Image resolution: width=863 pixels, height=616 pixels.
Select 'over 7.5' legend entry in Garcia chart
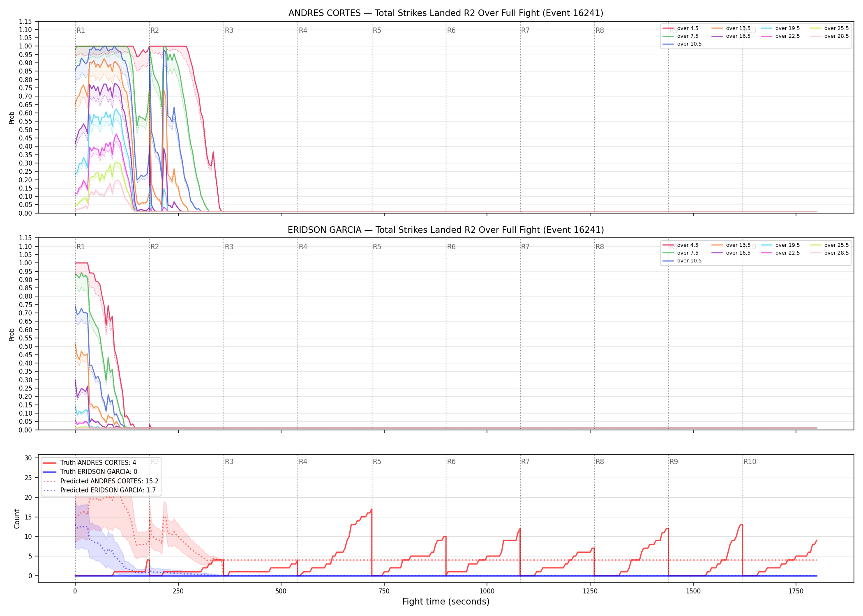(681, 253)
